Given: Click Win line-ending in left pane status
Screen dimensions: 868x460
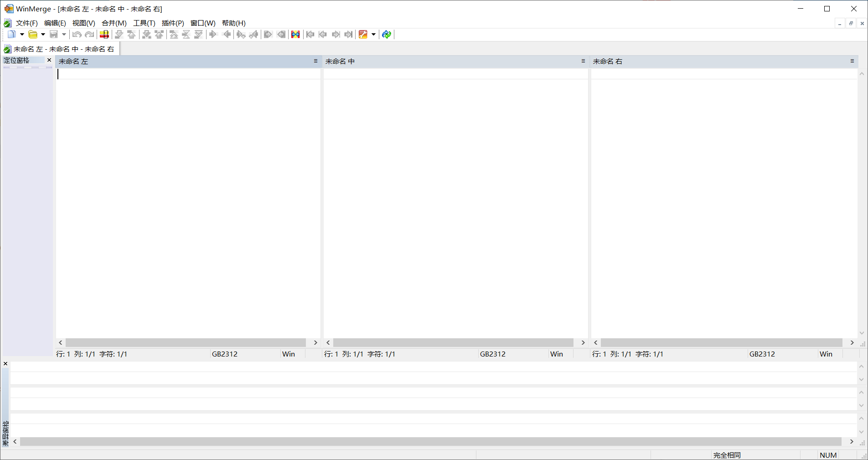Looking at the screenshot, I should 289,354.
